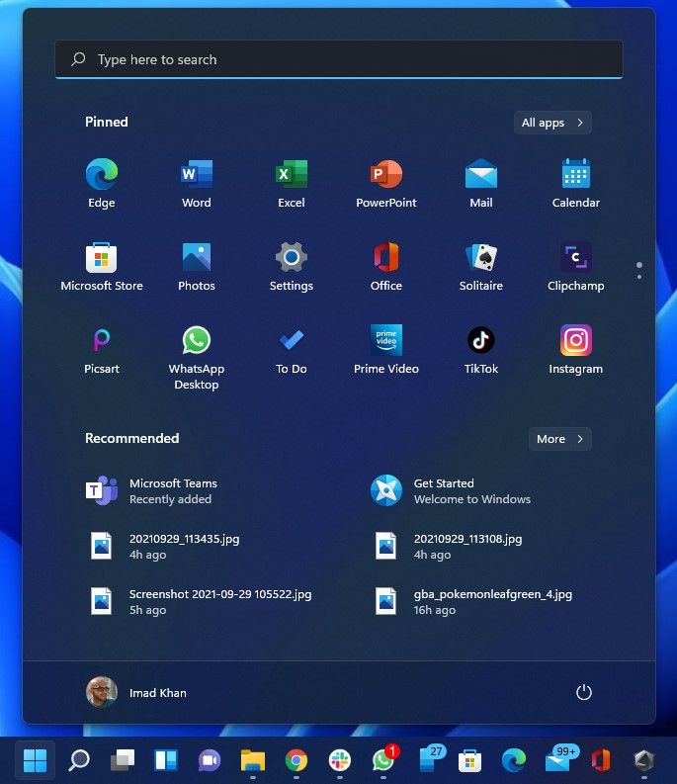Viewport: 677px width, 784px height.
Task: Open Office from the taskbar
Action: pos(601,760)
